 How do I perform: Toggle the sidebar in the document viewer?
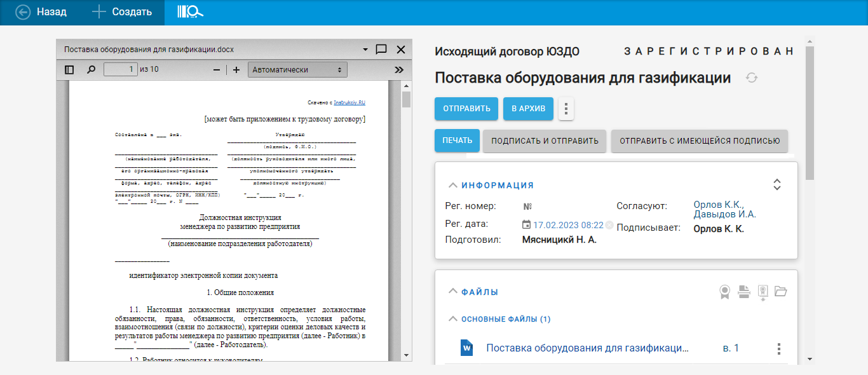pos(70,70)
